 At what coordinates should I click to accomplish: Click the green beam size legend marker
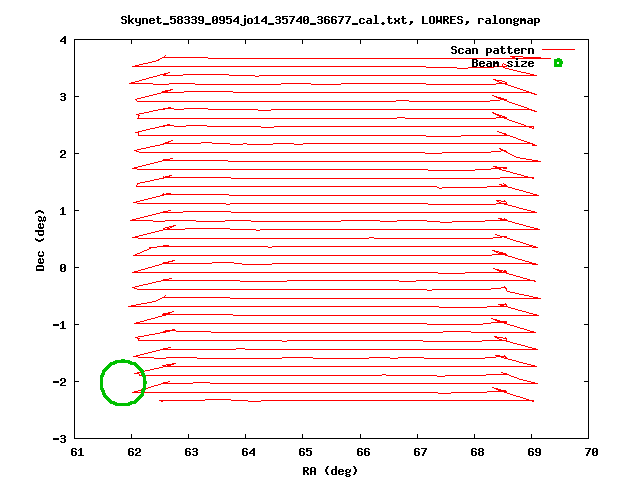pyautogui.click(x=558, y=63)
